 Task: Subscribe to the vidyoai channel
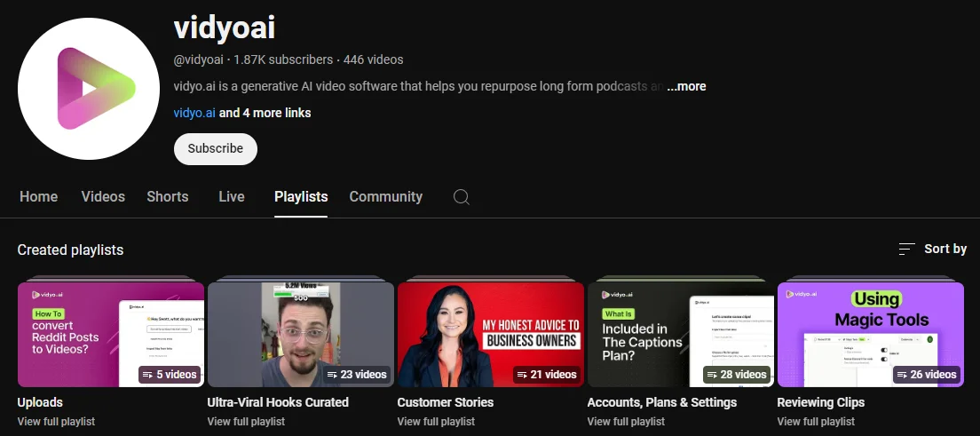coord(216,149)
